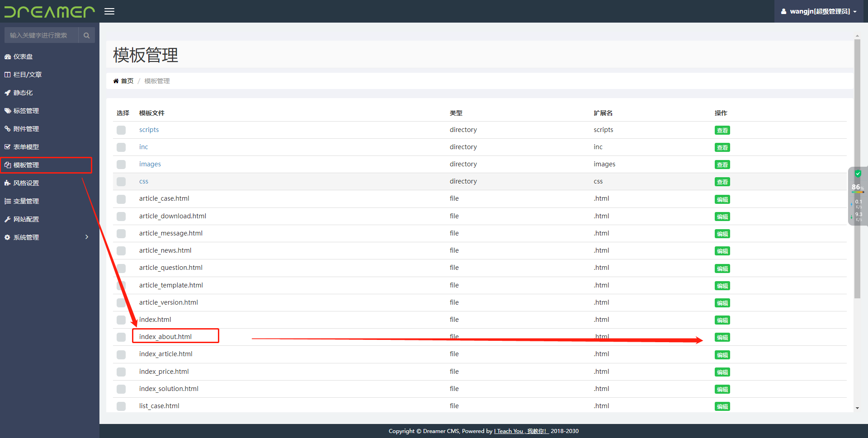Select checkbox for css directory
Screen dimensions: 868x438
click(121, 182)
